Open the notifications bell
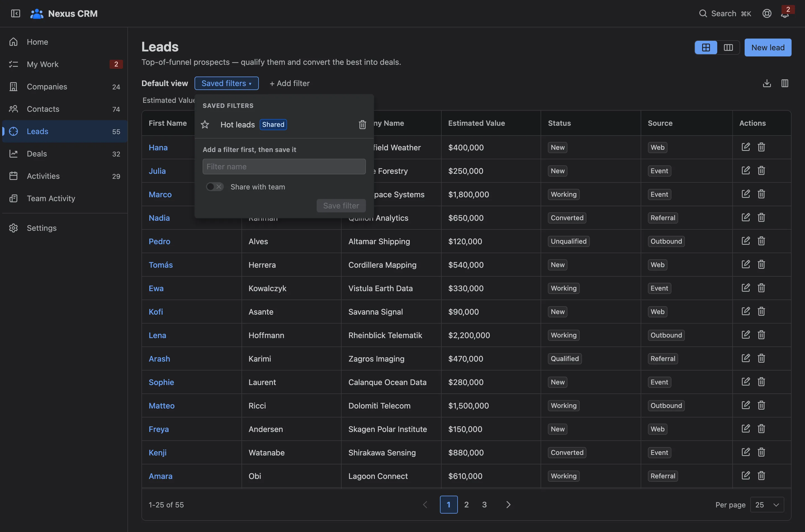 tap(785, 14)
